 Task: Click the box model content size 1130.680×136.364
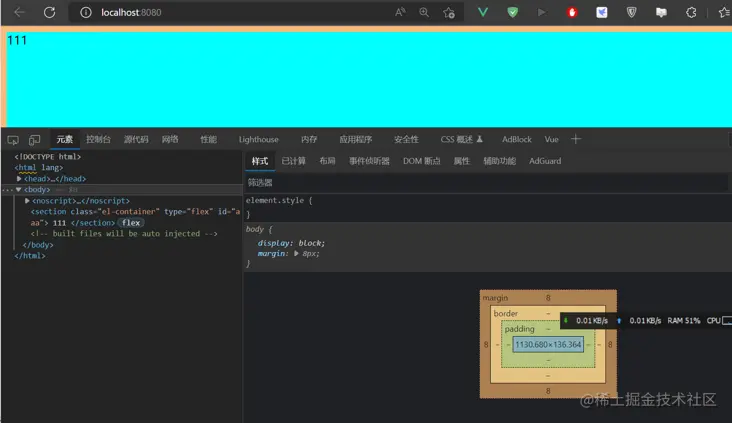(x=548, y=345)
